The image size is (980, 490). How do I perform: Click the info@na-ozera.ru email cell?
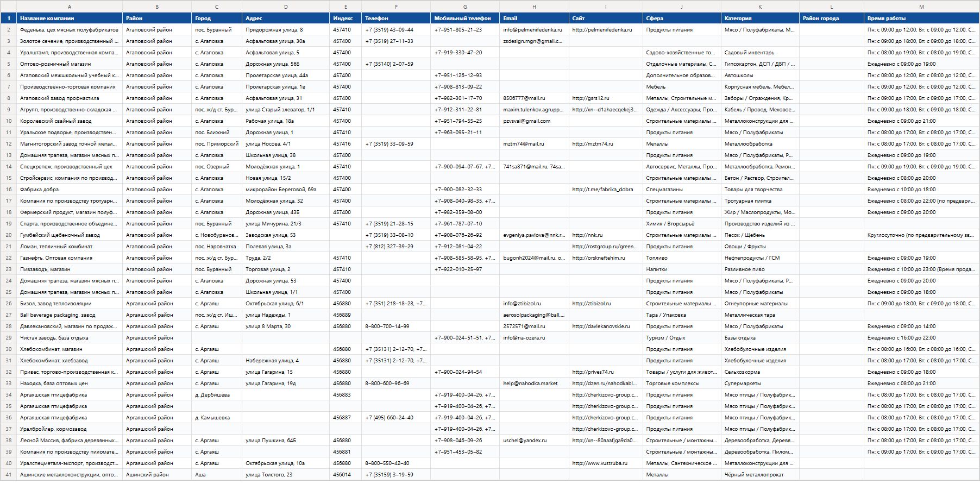535,338
